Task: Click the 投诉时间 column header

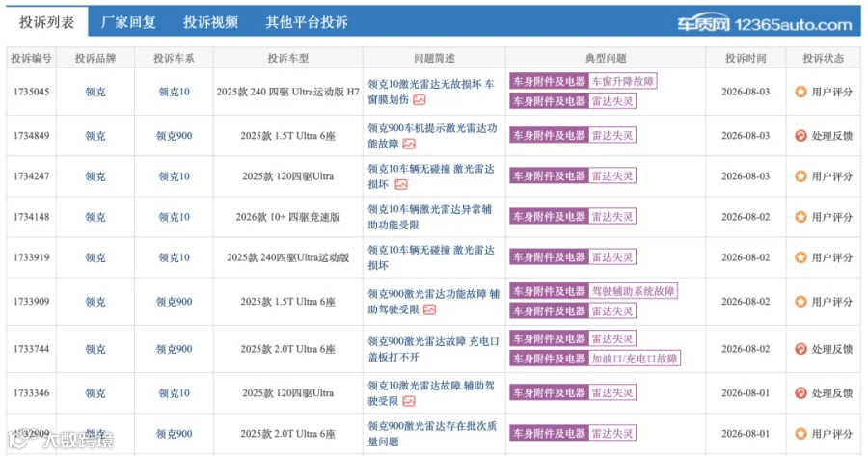Action: (746, 58)
